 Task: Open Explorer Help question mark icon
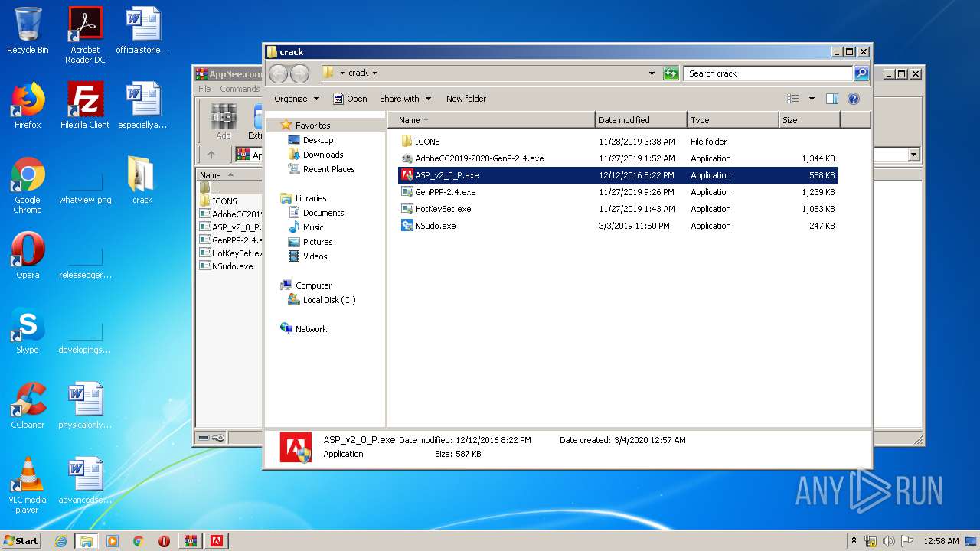[x=854, y=99]
